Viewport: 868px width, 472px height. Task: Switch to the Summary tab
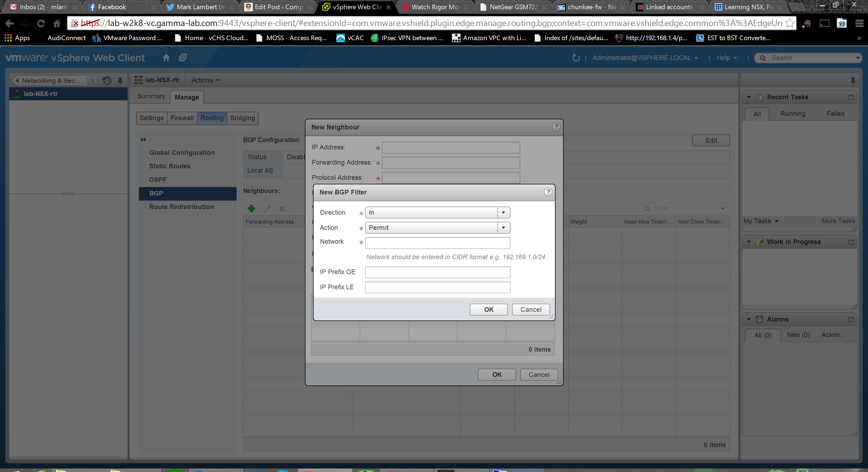click(x=151, y=97)
